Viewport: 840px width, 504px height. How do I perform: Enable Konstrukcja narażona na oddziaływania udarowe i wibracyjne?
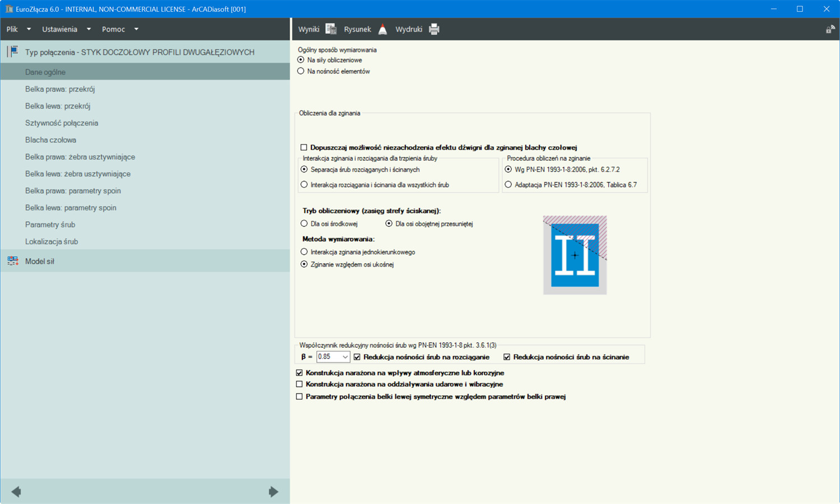(299, 384)
